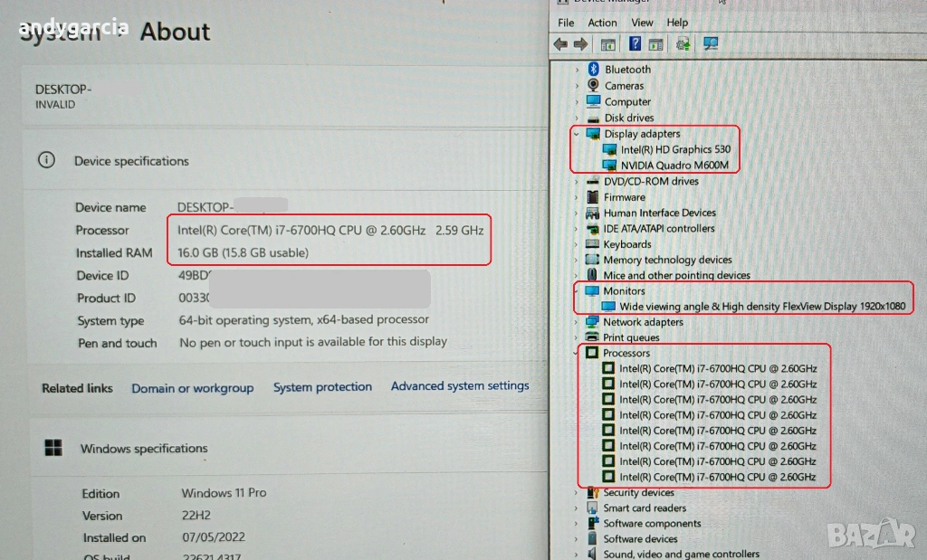The image size is (927, 560).
Task: Click the Forward arrow in Device Manager toolbar
Action: 580,43
